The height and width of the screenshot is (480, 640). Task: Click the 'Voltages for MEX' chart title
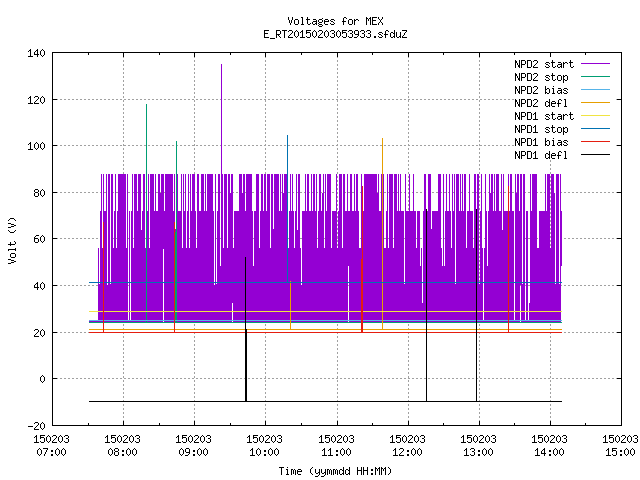(x=335, y=21)
